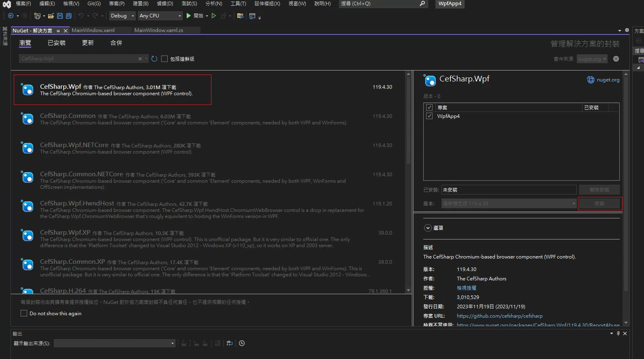
Task: Open the Any CPU platform dropdown
Action: [160, 16]
